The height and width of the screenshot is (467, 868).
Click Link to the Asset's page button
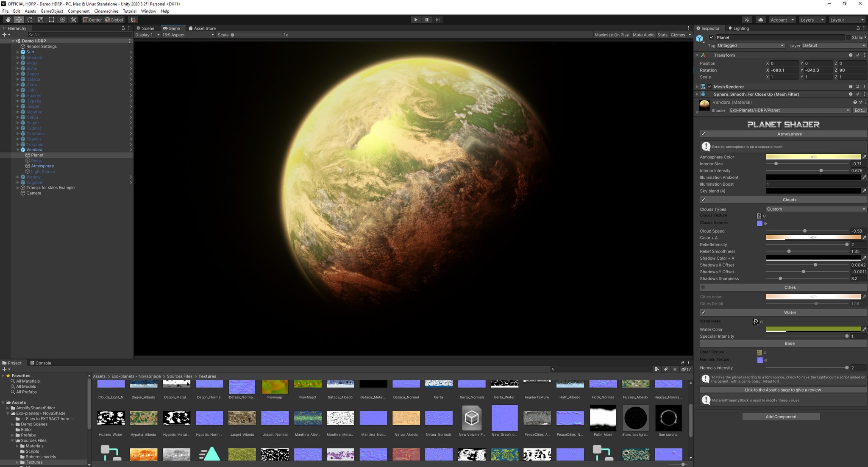(782, 390)
